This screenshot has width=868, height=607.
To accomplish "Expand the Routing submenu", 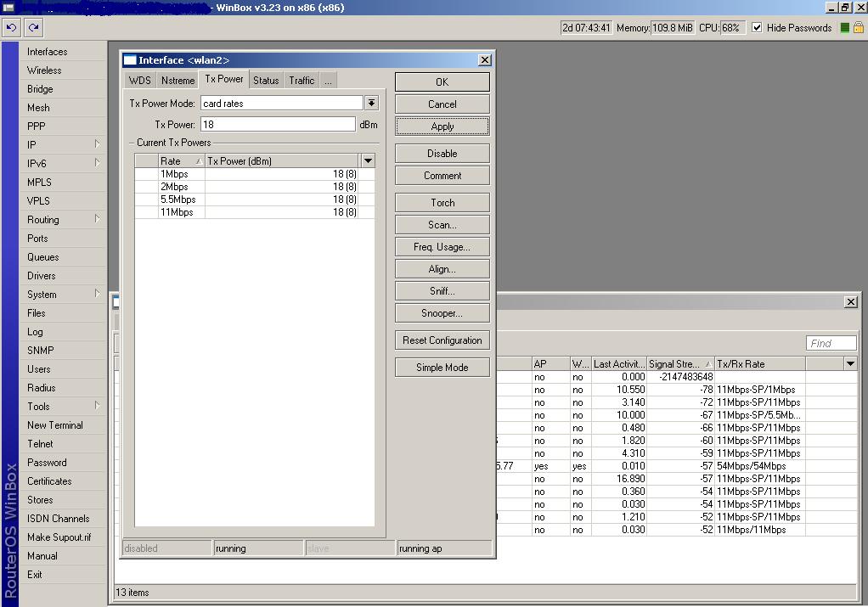I will 62,220.
